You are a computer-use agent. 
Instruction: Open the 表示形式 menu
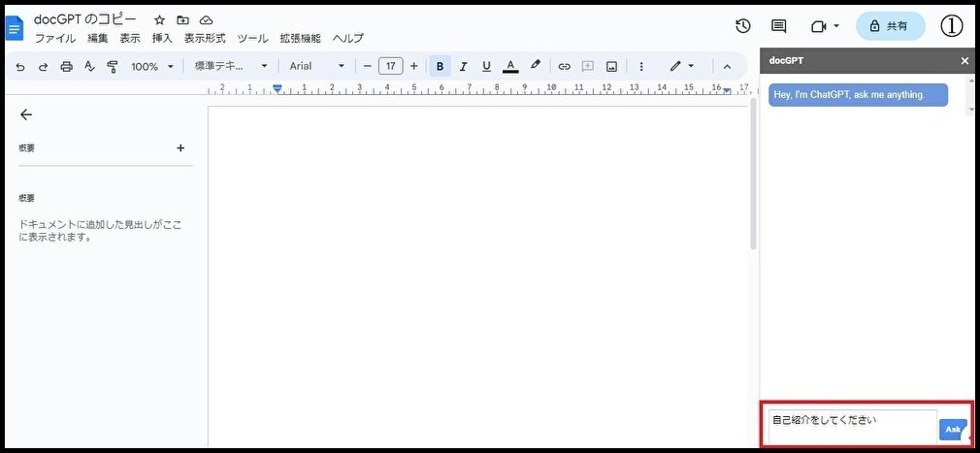tap(205, 39)
